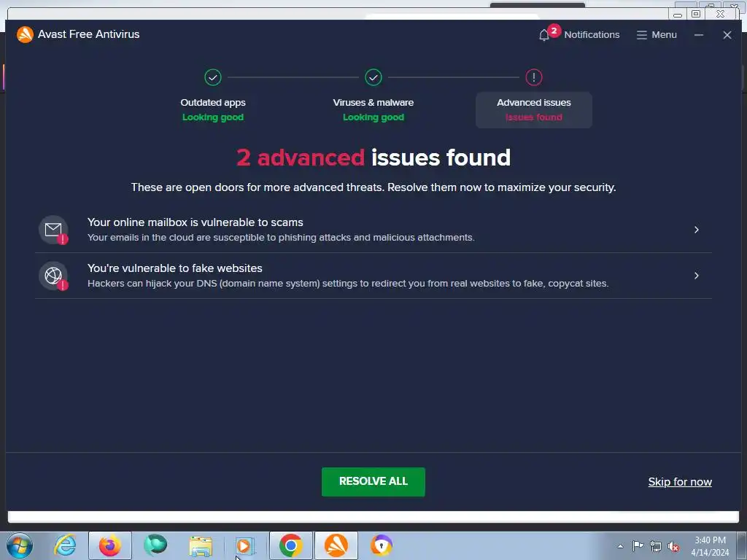Screen dimensions: 747x560
Task: Click the Show desktop strip
Action: [742, 545]
